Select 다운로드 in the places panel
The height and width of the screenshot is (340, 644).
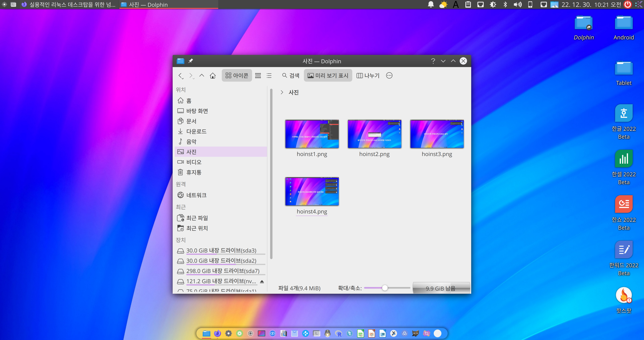(x=221, y=131)
